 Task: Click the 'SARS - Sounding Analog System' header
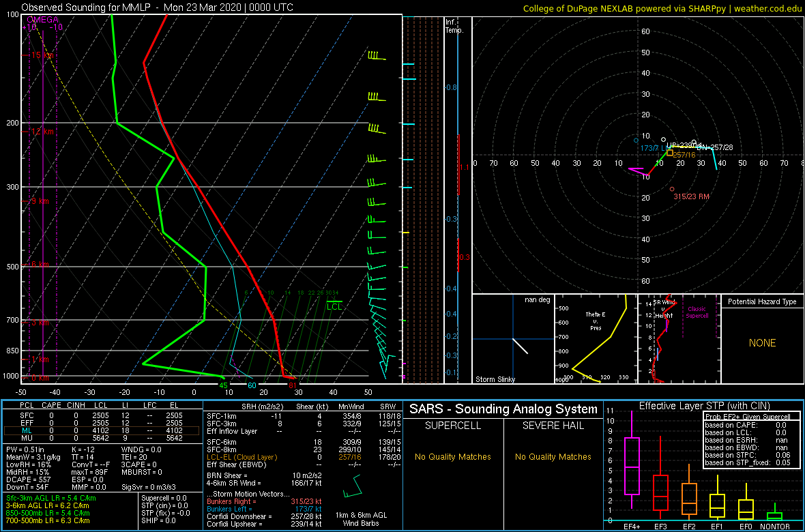[503, 409]
